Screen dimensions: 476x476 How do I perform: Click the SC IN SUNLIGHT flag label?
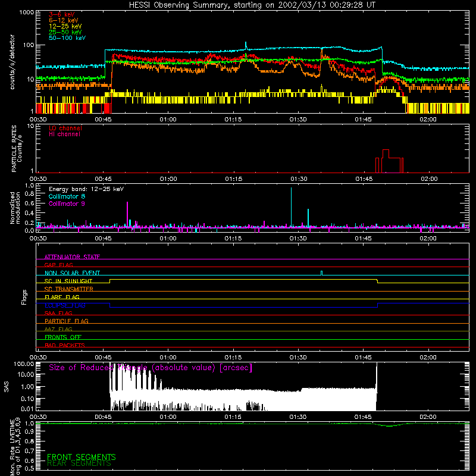(68, 281)
